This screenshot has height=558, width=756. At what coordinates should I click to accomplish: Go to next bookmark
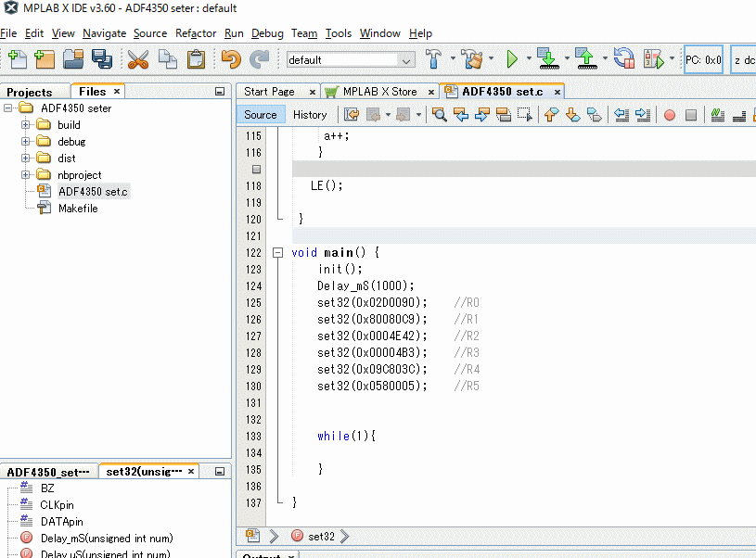coord(572,115)
